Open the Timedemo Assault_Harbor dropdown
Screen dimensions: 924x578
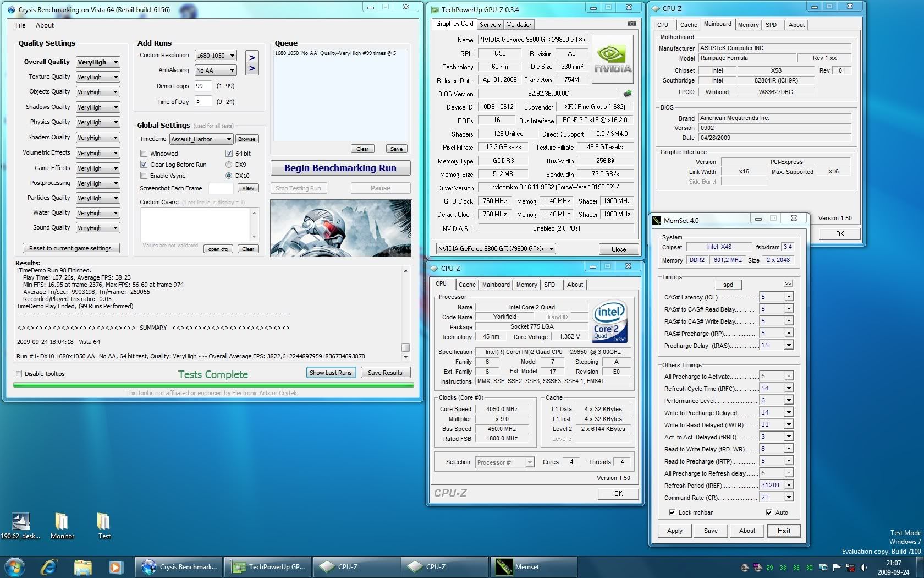201,139
